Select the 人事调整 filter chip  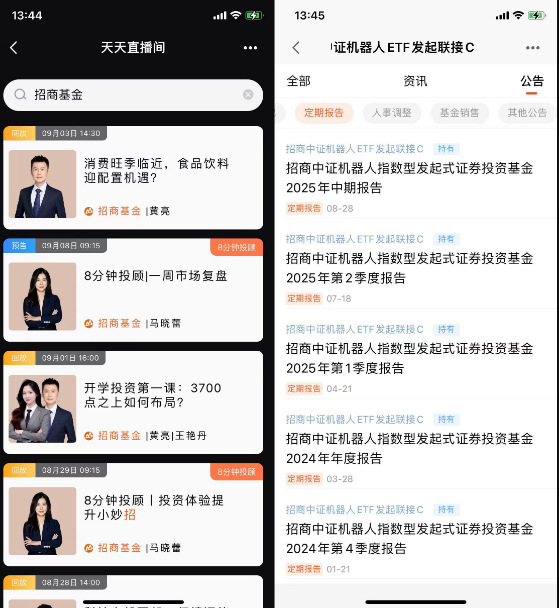click(392, 113)
